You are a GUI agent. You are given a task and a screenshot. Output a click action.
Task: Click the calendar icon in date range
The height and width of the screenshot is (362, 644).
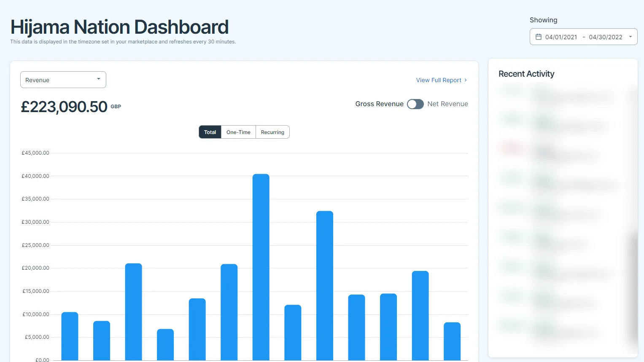539,37
